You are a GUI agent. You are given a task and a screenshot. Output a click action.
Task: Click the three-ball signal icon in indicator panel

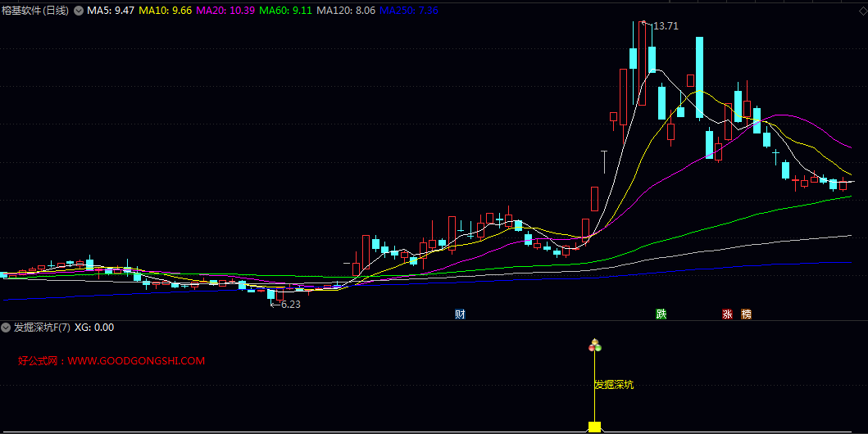coord(594,346)
